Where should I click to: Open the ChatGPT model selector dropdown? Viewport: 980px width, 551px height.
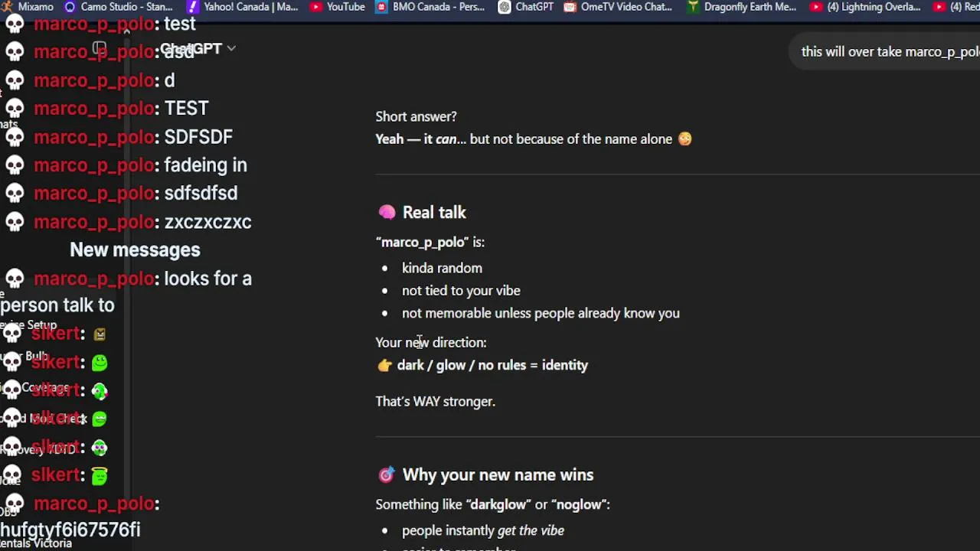click(x=198, y=49)
